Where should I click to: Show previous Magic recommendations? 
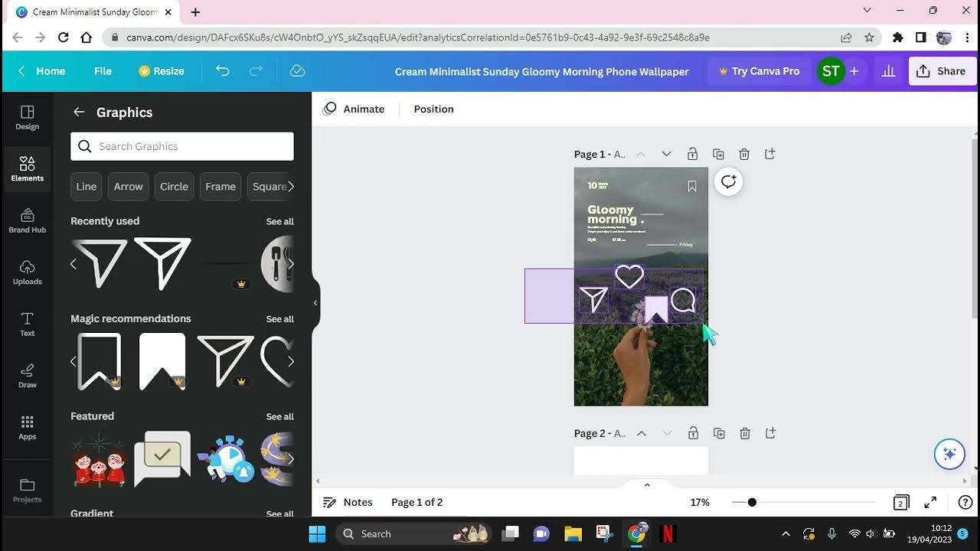click(x=73, y=361)
